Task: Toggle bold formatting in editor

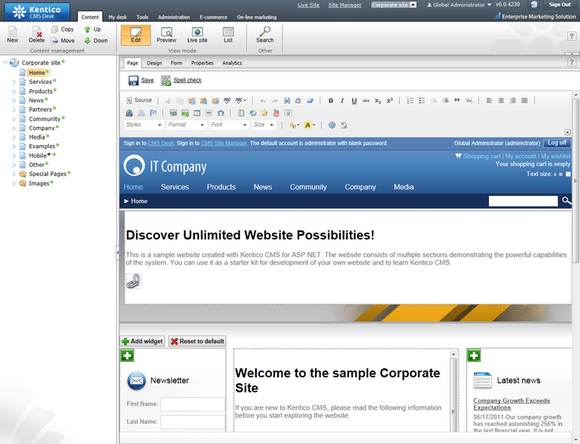Action: 331,101
